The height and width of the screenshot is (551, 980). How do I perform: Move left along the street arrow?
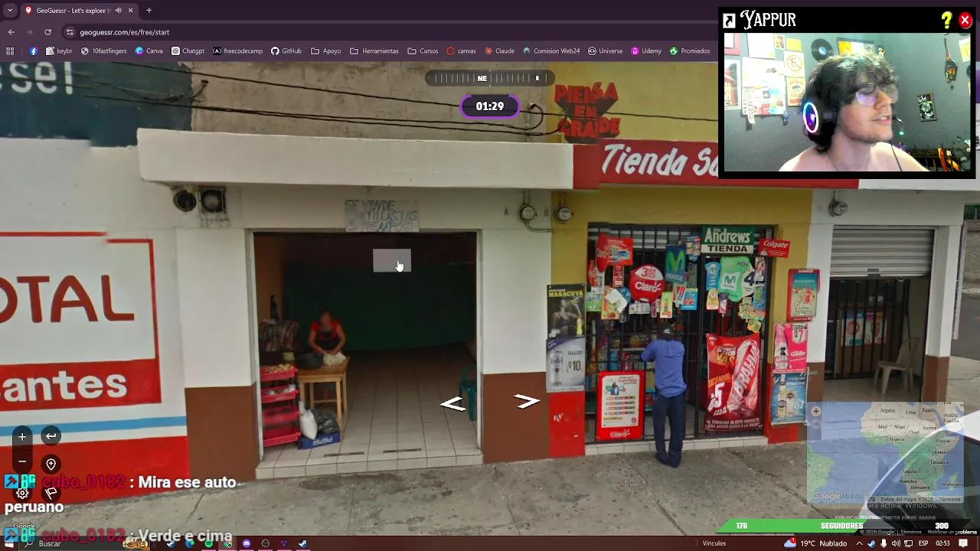tap(452, 404)
